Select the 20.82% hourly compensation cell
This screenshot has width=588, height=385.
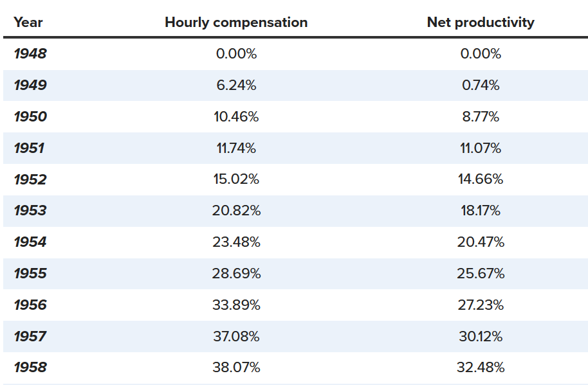(x=236, y=210)
